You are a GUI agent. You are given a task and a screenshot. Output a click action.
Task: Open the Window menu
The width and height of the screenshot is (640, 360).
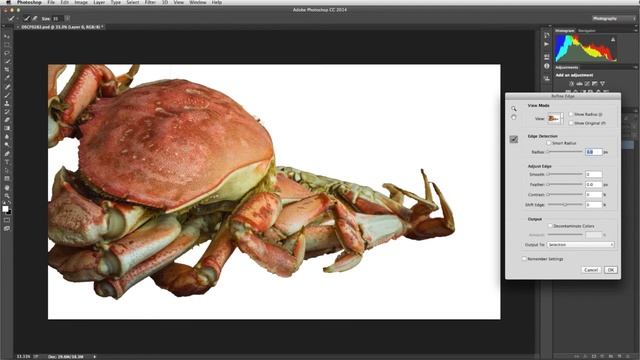coord(198,2)
